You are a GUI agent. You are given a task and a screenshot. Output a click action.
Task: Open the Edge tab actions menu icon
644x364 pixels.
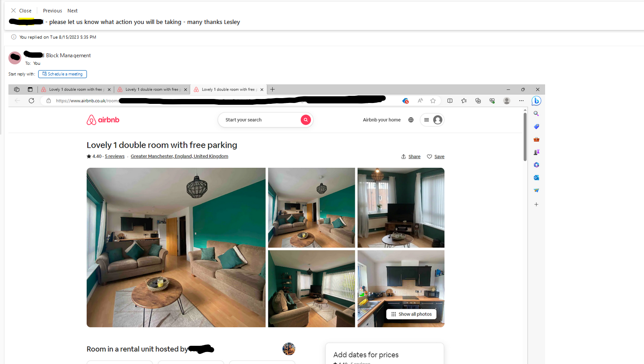tap(30, 89)
